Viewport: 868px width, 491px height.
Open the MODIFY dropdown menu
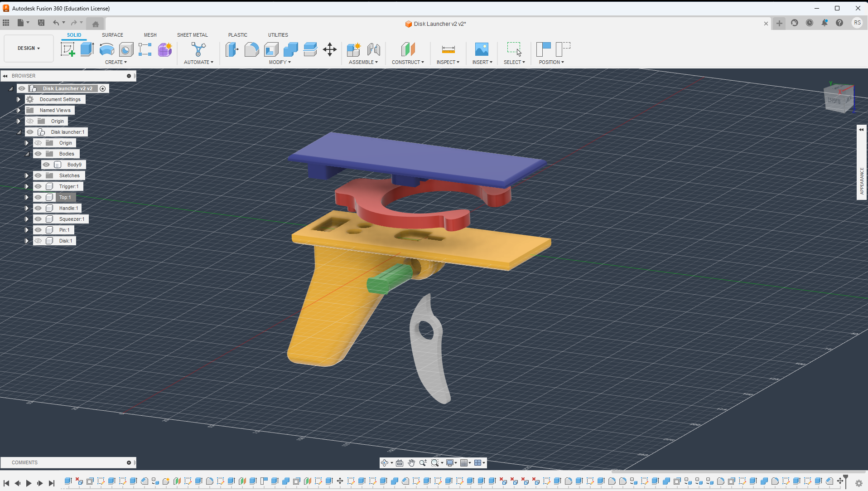280,62
